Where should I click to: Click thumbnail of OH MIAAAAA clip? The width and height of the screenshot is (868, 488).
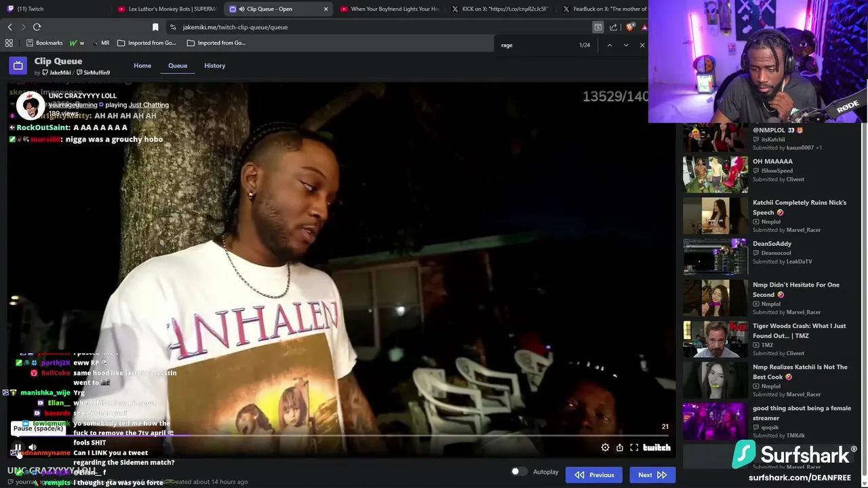pos(715,174)
